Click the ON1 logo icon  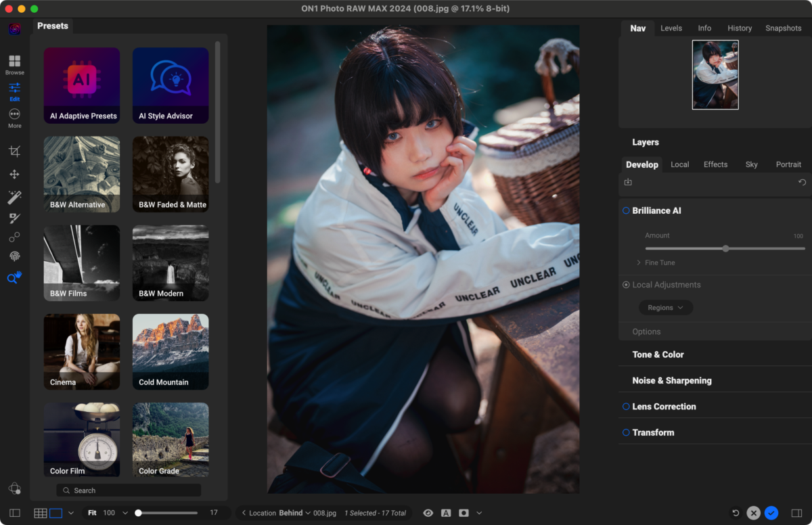coord(14,28)
